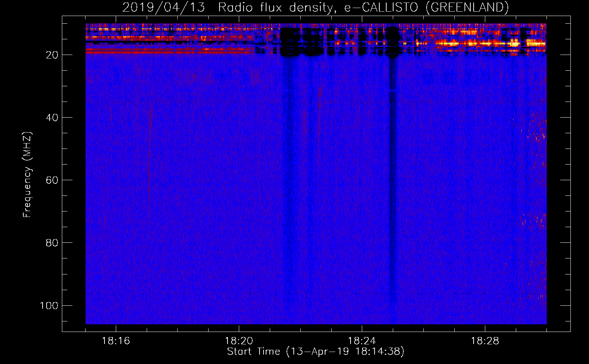The width and height of the screenshot is (589, 364).
Task: Click the "Start Time (13-Apr-19 18:14:38)" axis label
Action: (316, 352)
